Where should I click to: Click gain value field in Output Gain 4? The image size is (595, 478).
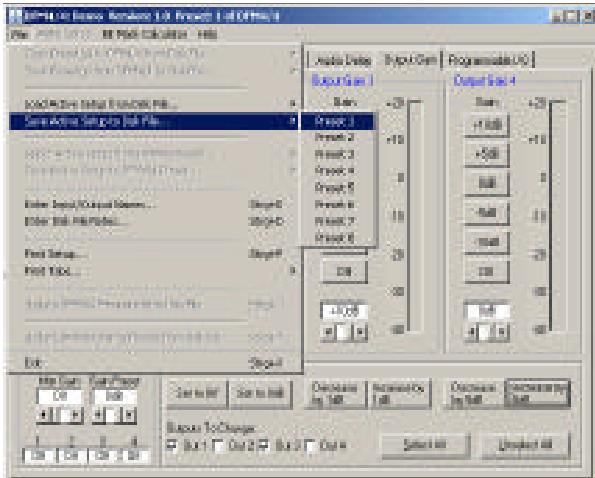coord(487,311)
